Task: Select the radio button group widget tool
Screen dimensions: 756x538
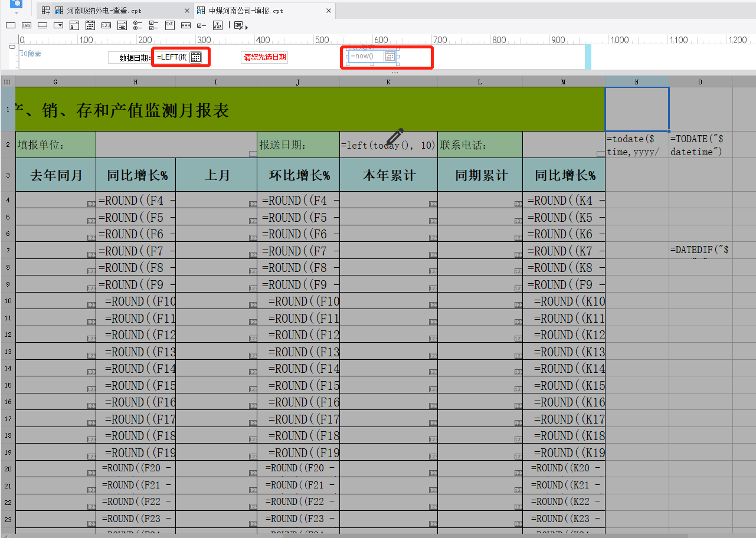Action: (138, 25)
